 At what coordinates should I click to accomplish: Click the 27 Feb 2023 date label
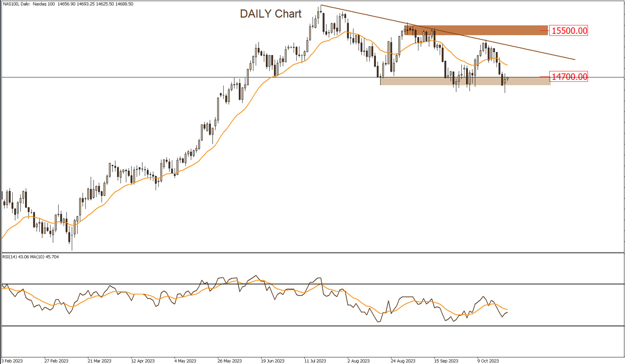coord(56,361)
